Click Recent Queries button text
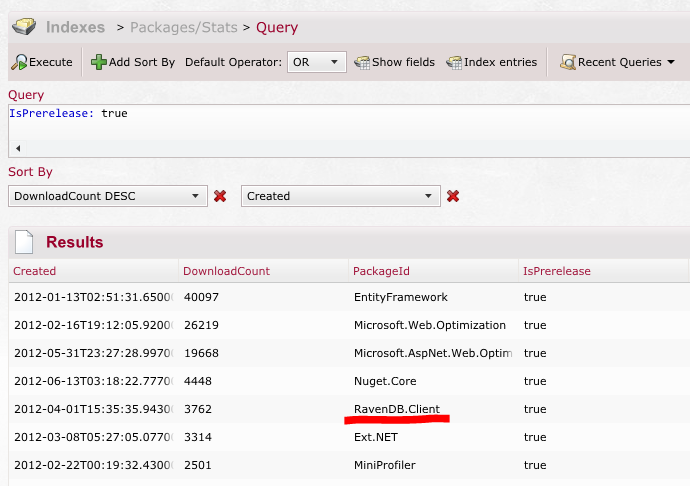 (x=620, y=62)
